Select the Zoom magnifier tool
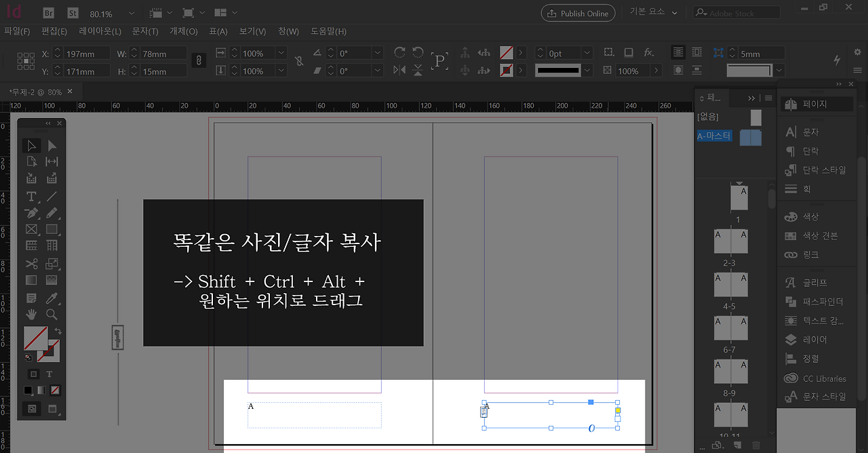868x453 pixels. (x=52, y=315)
